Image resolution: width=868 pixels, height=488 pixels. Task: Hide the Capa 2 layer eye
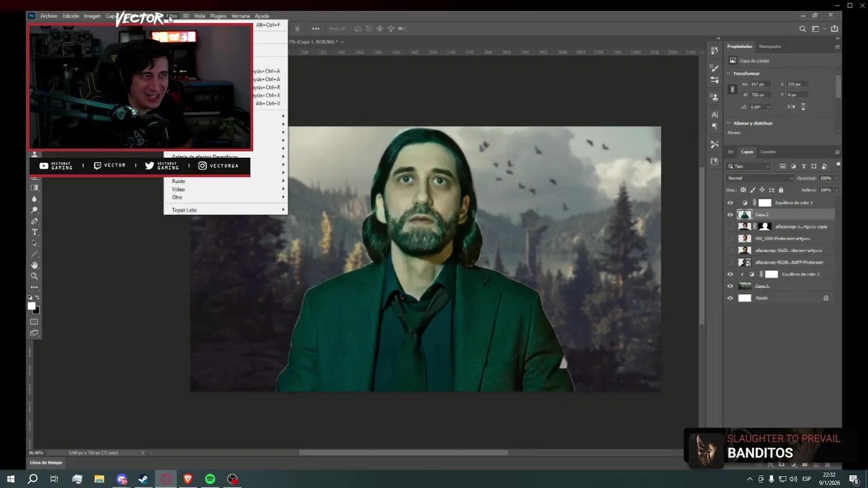pyautogui.click(x=730, y=214)
